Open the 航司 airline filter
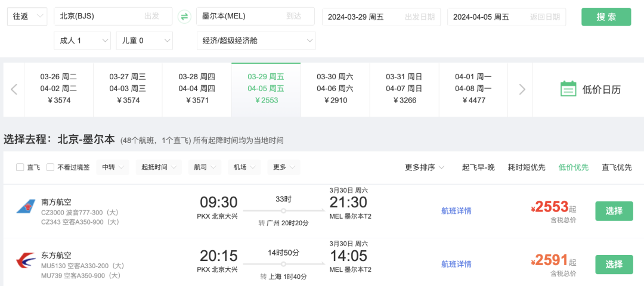The height and width of the screenshot is (286, 644). coord(205,167)
